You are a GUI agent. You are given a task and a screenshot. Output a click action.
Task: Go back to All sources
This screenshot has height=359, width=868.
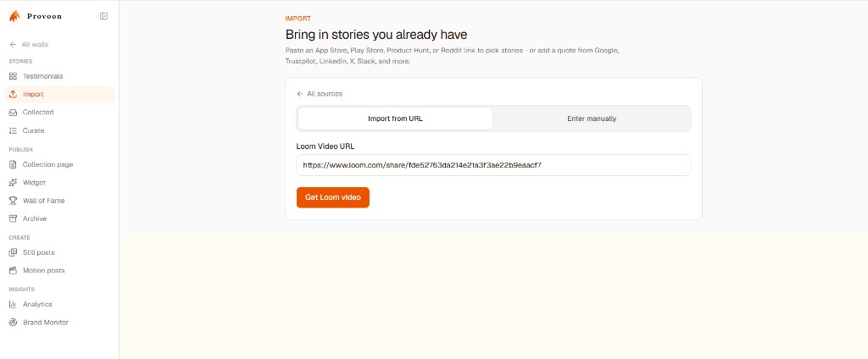tap(320, 94)
